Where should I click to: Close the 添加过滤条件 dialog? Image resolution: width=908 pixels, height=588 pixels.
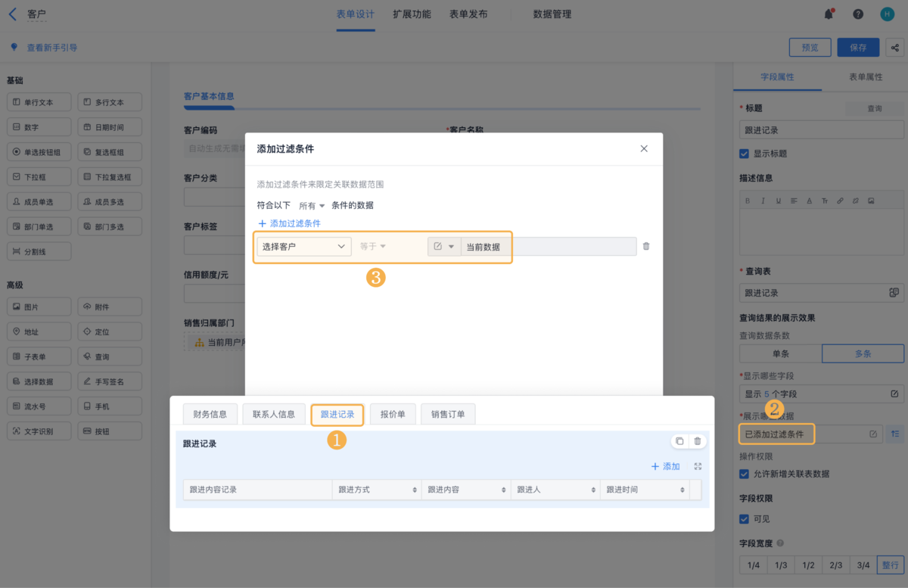(644, 148)
